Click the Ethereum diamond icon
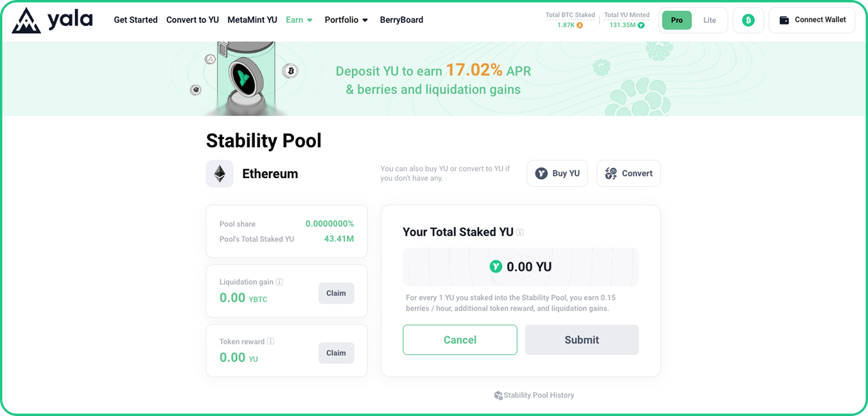 pyautogui.click(x=220, y=174)
